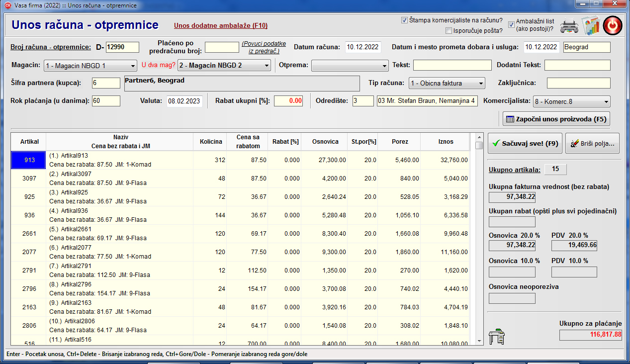Image resolution: width=630 pixels, height=364 pixels.
Task: Click article code 2163 cell
Action: coord(29,307)
